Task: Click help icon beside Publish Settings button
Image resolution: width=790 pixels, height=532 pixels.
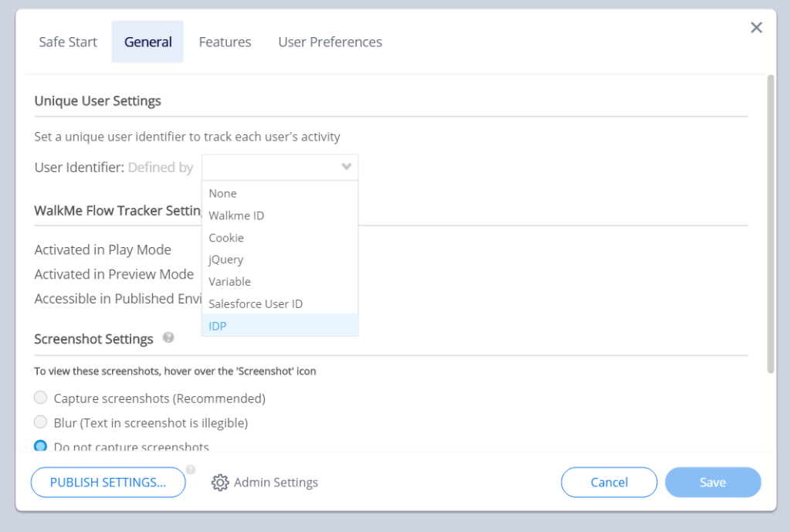Action: [191, 469]
